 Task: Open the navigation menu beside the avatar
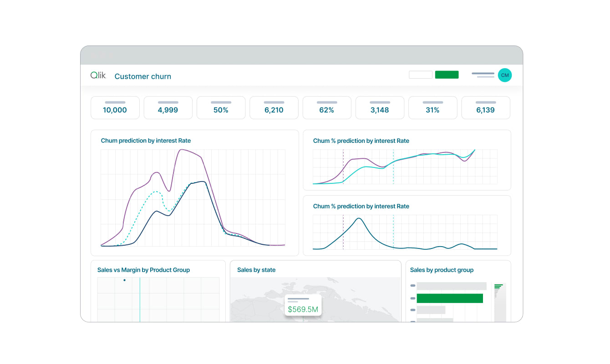483,75
